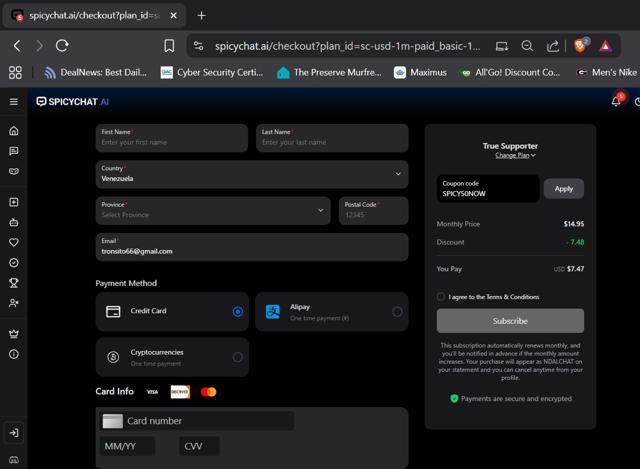Select Credit Card payment method
640x469 pixels.
pyautogui.click(x=172, y=311)
